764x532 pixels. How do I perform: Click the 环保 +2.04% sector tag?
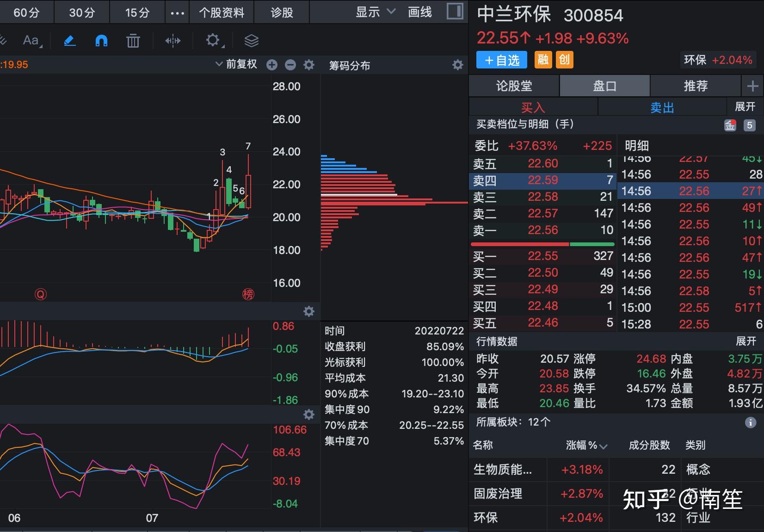tap(718, 60)
